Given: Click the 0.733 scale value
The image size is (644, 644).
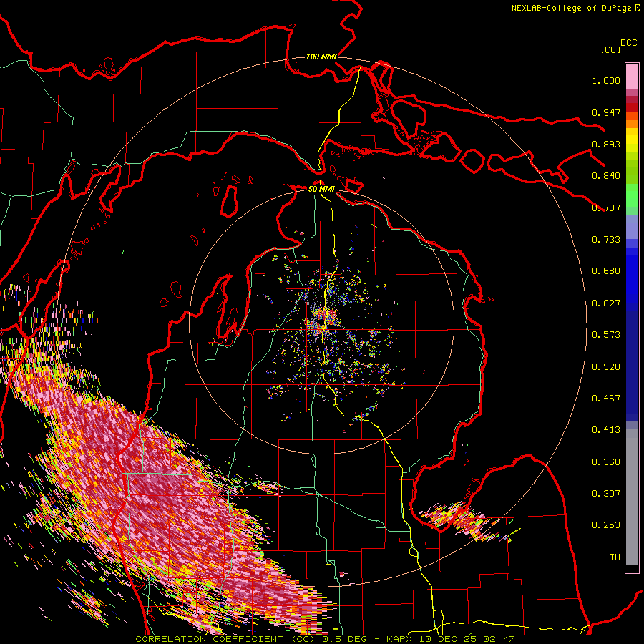Looking at the screenshot, I should point(606,240).
